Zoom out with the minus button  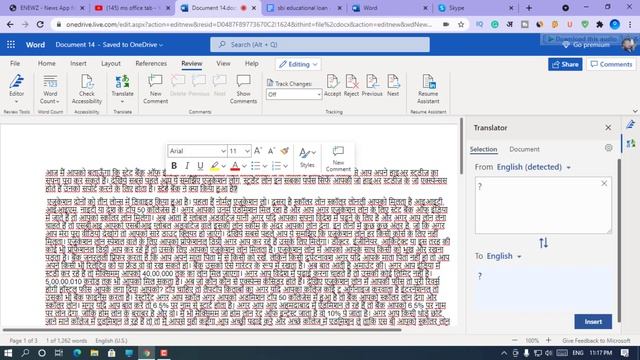(x=515, y=340)
